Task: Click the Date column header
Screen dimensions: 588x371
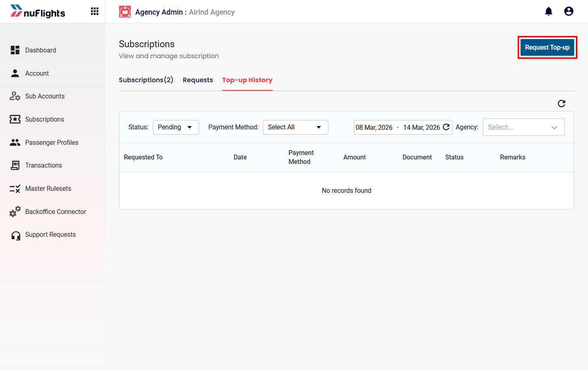Action: click(x=240, y=157)
